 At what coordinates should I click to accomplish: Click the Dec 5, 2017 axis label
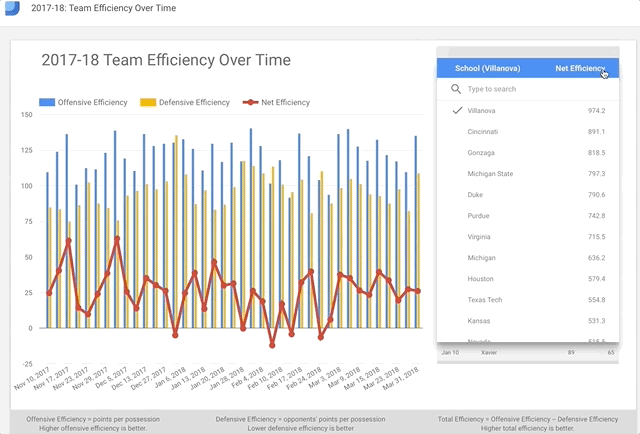click(111, 378)
